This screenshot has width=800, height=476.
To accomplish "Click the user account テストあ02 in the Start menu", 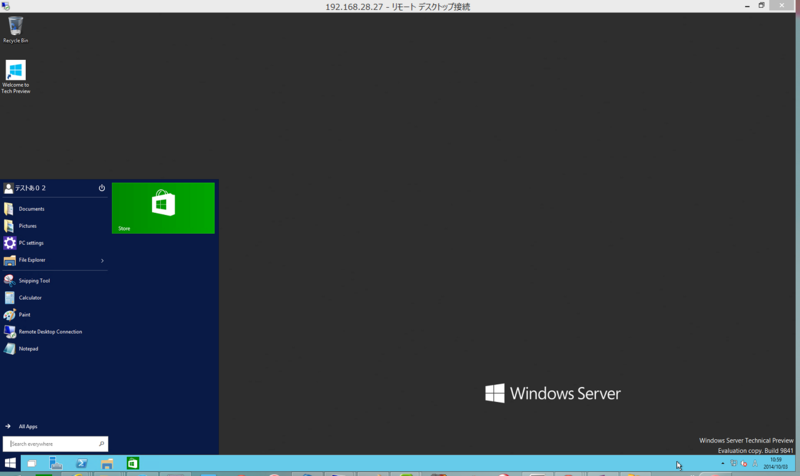I will point(24,188).
